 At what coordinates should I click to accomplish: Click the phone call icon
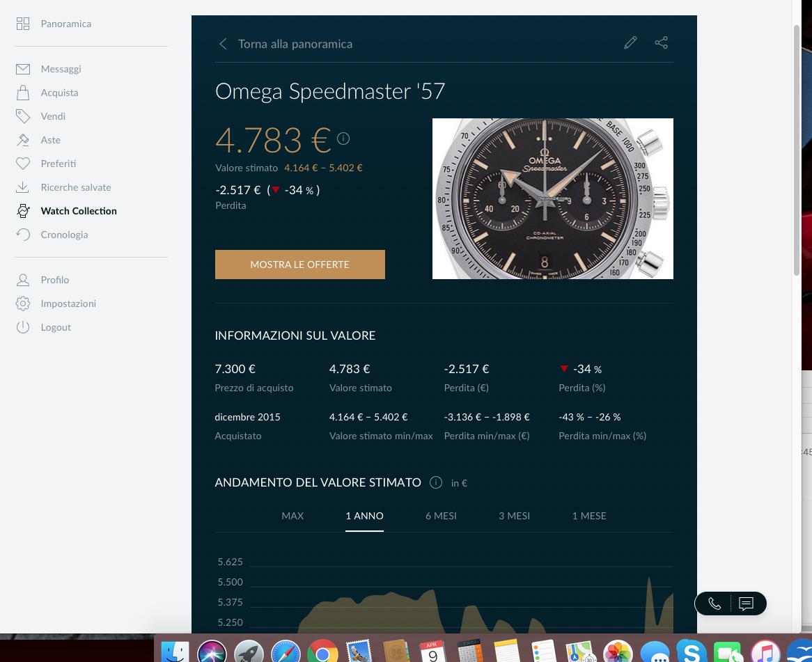[715, 604]
